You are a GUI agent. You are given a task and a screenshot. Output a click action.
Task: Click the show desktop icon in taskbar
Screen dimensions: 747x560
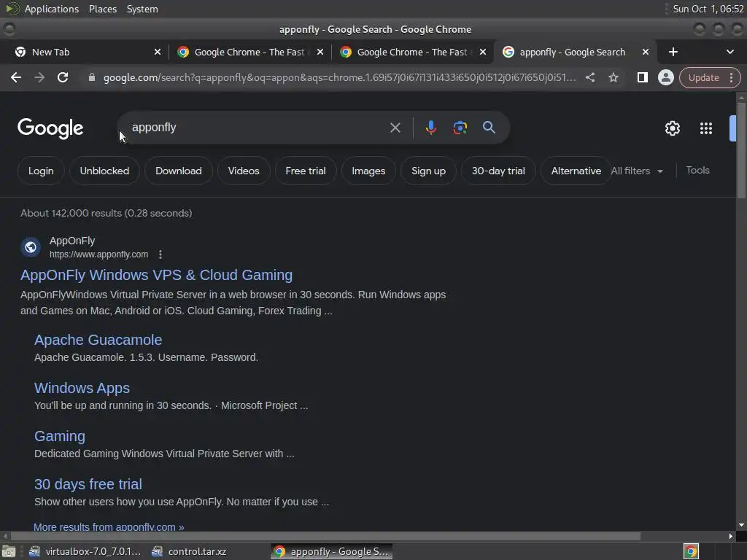click(x=8, y=551)
